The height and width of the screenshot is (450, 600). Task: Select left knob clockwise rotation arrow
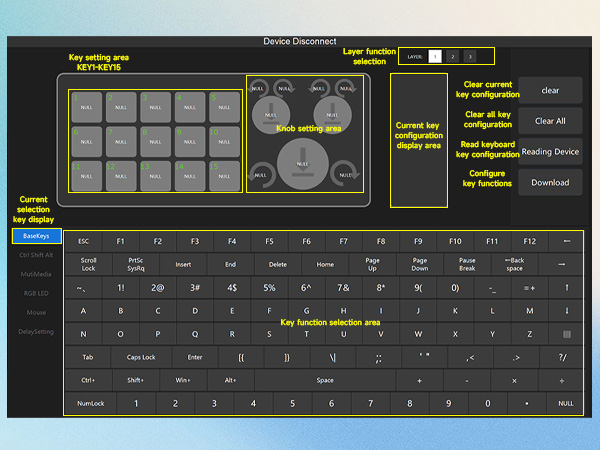pyautogui.click(x=284, y=88)
